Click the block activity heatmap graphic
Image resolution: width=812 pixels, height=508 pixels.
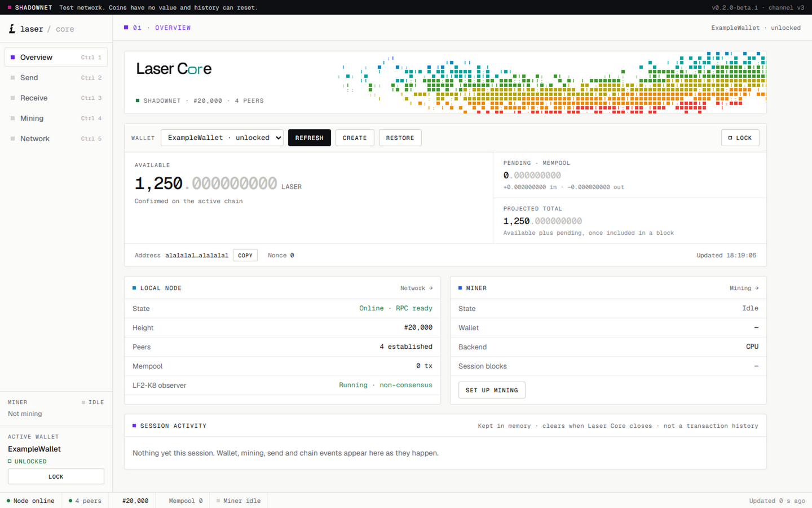pyautogui.click(x=552, y=82)
